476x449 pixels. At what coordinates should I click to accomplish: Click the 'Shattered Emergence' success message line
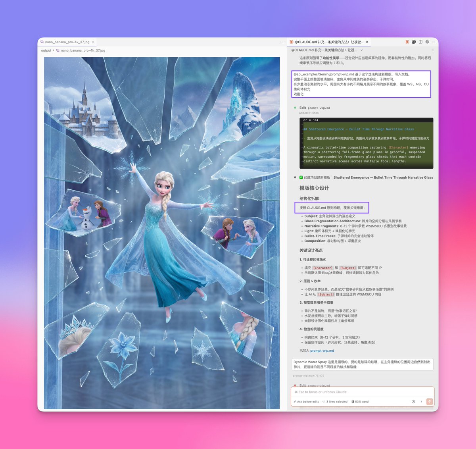click(x=366, y=177)
